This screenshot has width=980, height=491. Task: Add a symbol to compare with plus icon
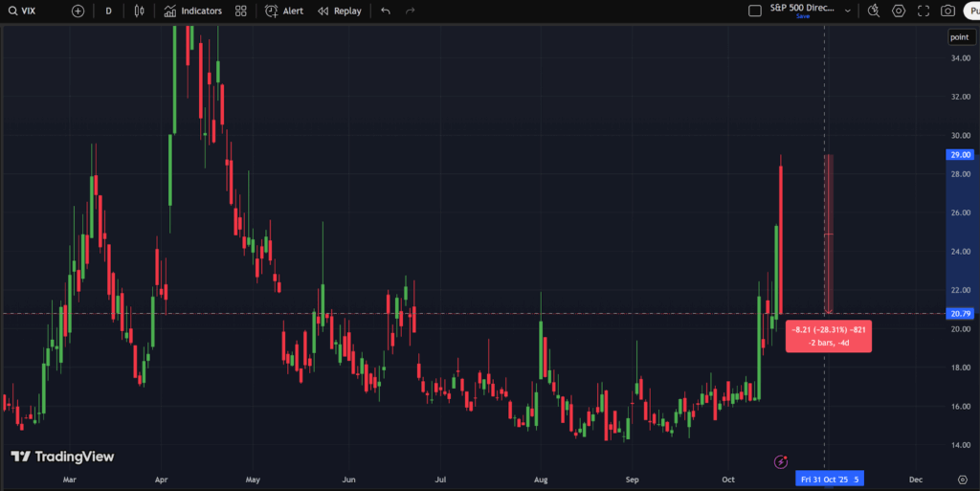pyautogui.click(x=78, y=11)
